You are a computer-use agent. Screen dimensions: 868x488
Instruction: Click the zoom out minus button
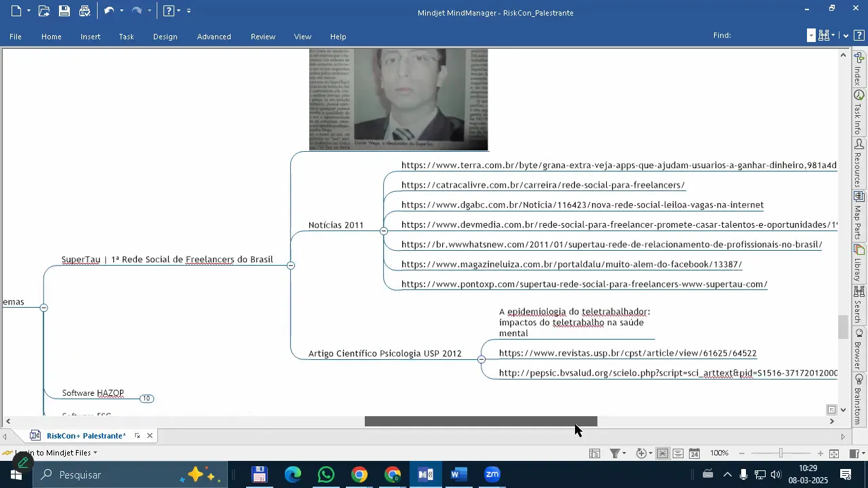click(x=742, y=453)
